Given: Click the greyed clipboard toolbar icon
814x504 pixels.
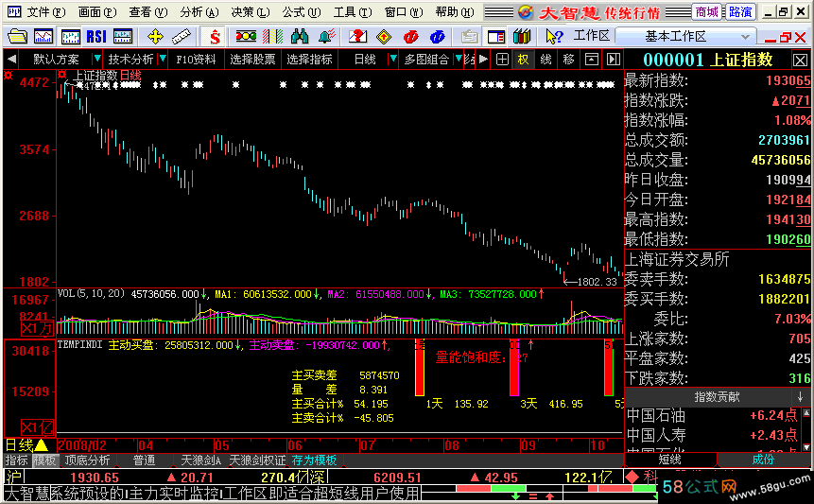Looking at the screenshot, I should 469,36.
